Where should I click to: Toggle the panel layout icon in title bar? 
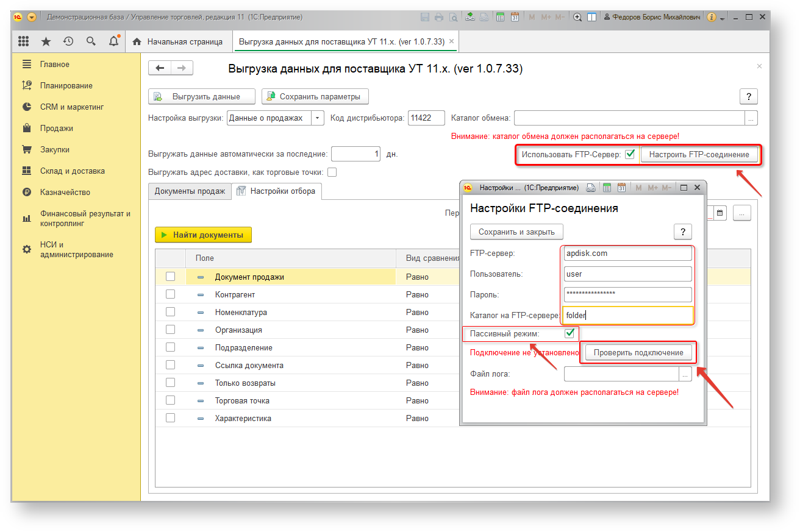pyautogui.click(x=591, y=17)
